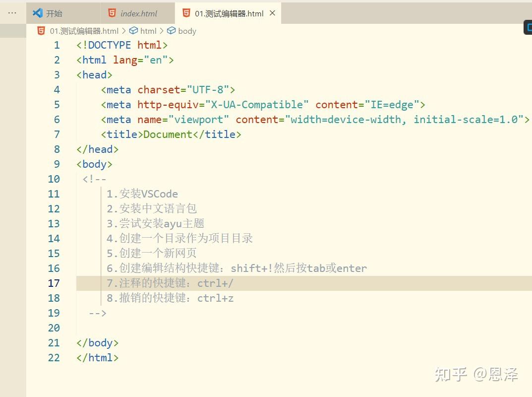Click the HTML5 file icon in the breadcrumb bar

click(x=40, y=30)
